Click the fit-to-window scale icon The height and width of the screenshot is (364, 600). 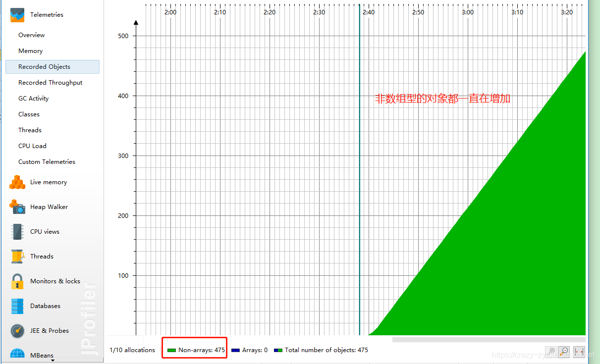coord(579,352)
